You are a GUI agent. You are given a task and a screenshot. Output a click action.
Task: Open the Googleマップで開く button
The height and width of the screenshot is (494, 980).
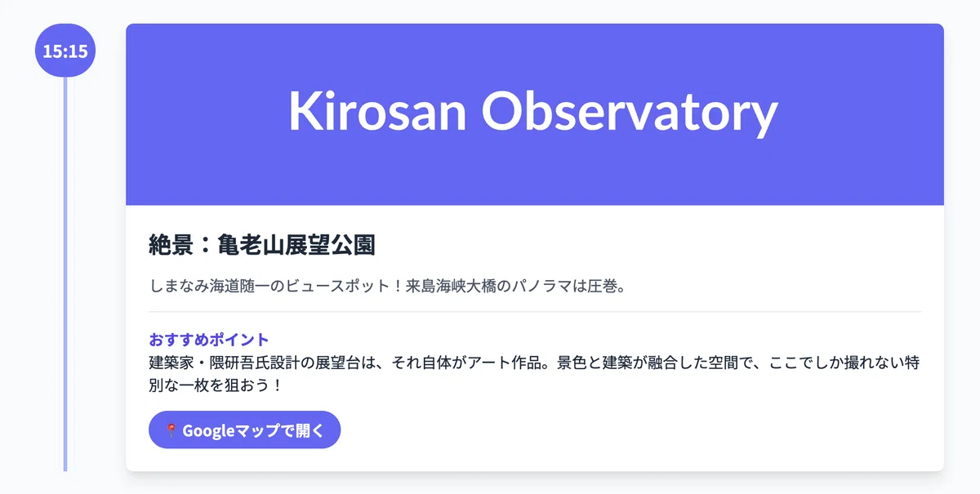[244, 429]
